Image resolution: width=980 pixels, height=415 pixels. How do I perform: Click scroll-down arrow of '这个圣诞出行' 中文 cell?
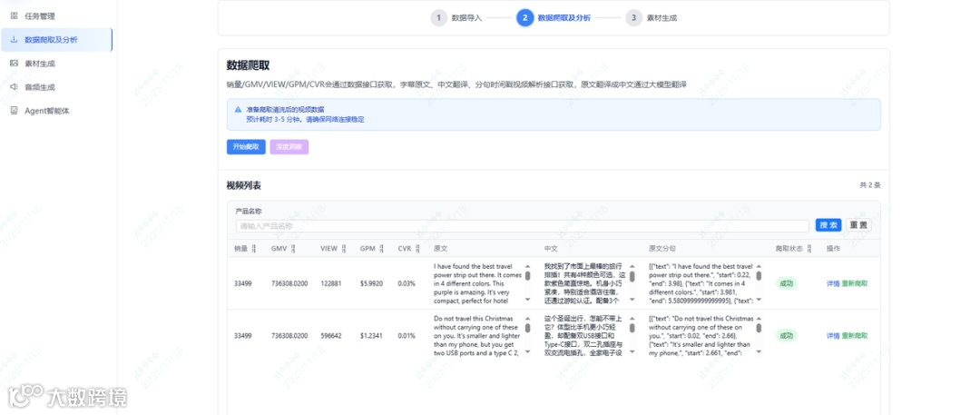click(632, 352)
